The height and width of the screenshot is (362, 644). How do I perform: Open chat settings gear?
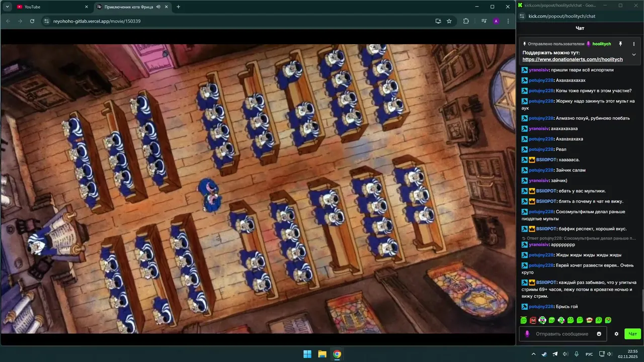click(x=616, y=334)
